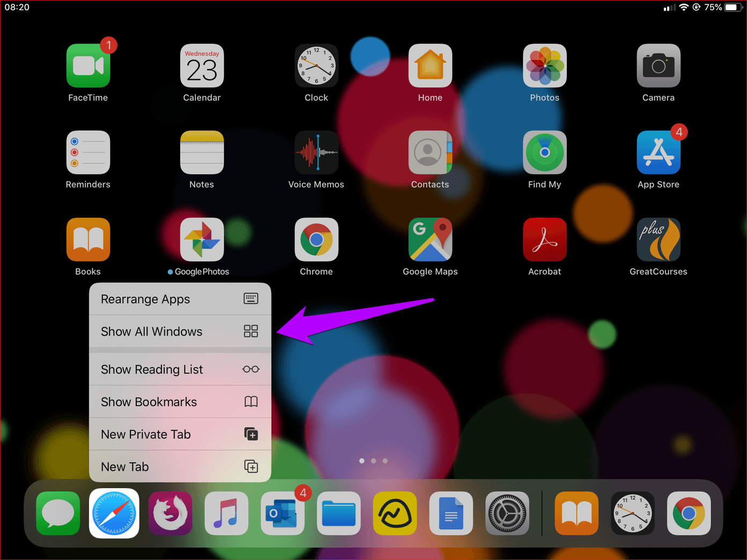The image size is (747, 560).
Task: Open the Find My app
Action: [545, 152]
